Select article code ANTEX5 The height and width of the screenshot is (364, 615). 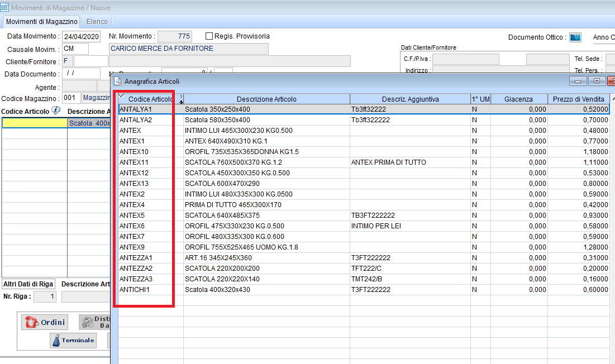pos(132,215)
